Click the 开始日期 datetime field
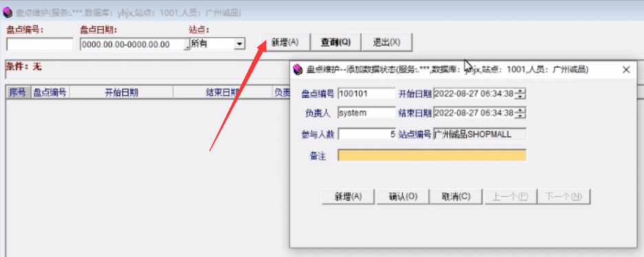The height and width of the screenshot is (257, 644). click(473, 94)
